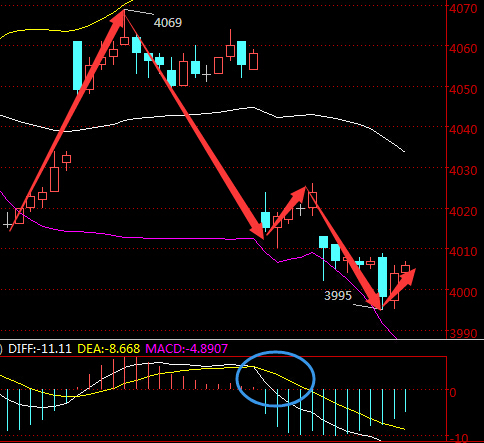
Task: Click the 4069 high price label
Action: tap(168, 23)
